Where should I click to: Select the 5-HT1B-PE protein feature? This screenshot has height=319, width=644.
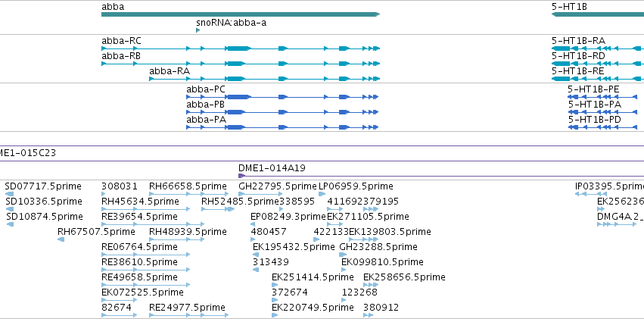tap(602, 97)
